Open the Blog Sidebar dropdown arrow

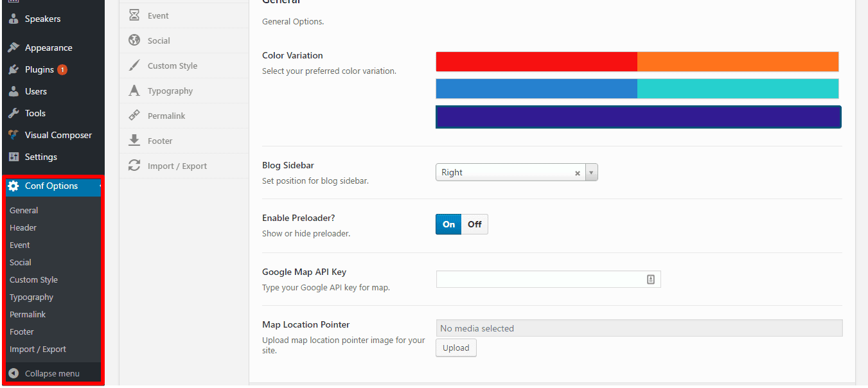click(591, 173)
